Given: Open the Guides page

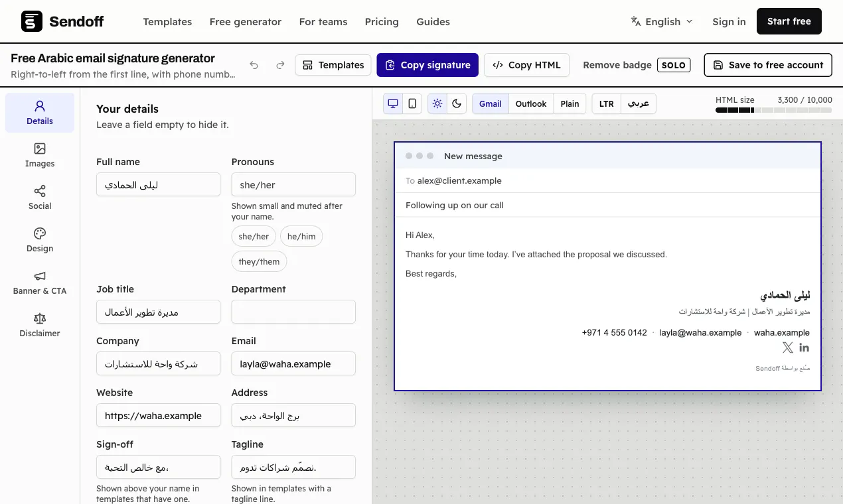Looking at the screenshot, I should 433,22.
